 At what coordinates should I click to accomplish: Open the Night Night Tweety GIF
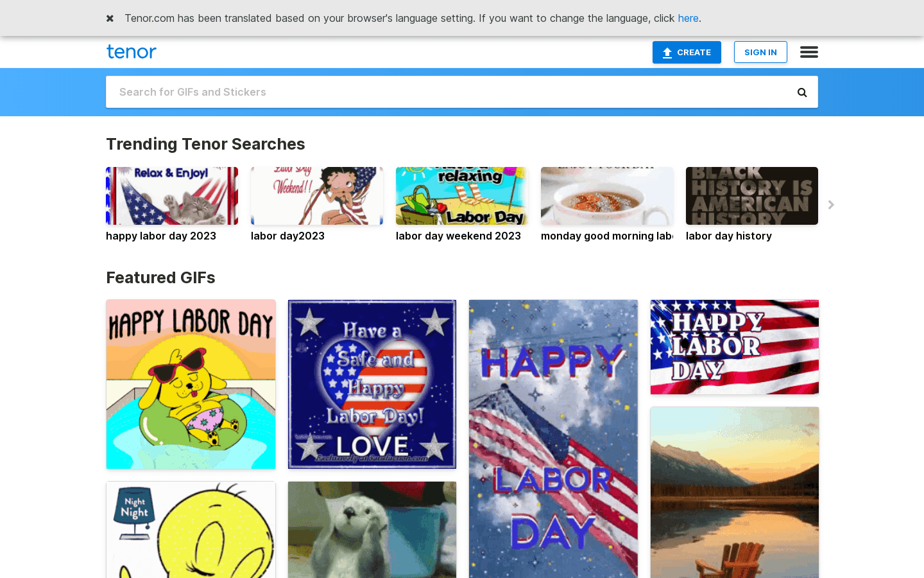click(x=191, y=530)
